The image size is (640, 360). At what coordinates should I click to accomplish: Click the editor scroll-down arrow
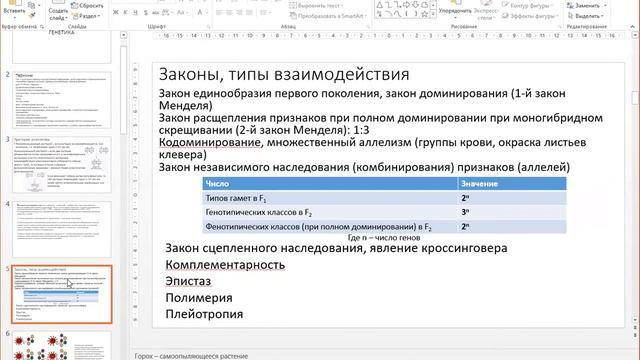[635, 320]
